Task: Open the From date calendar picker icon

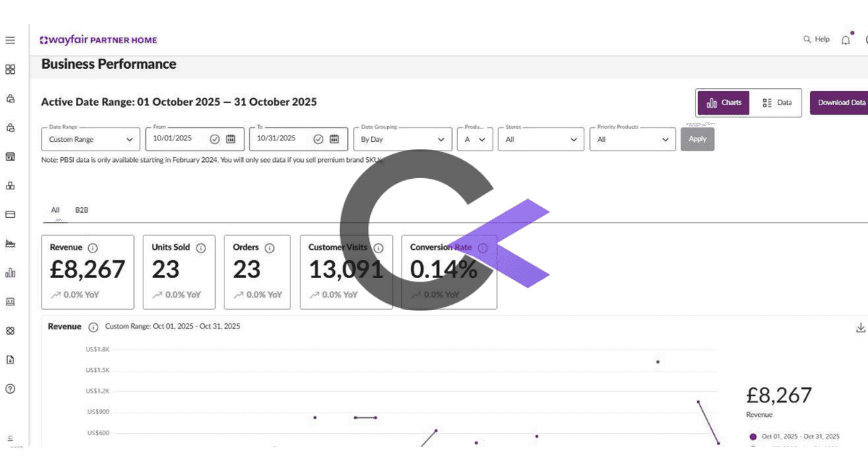Action: pyautogui.click(x=231, y=139)
